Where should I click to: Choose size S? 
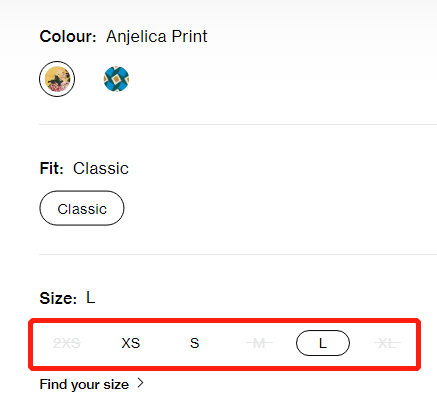click(195, 343)
